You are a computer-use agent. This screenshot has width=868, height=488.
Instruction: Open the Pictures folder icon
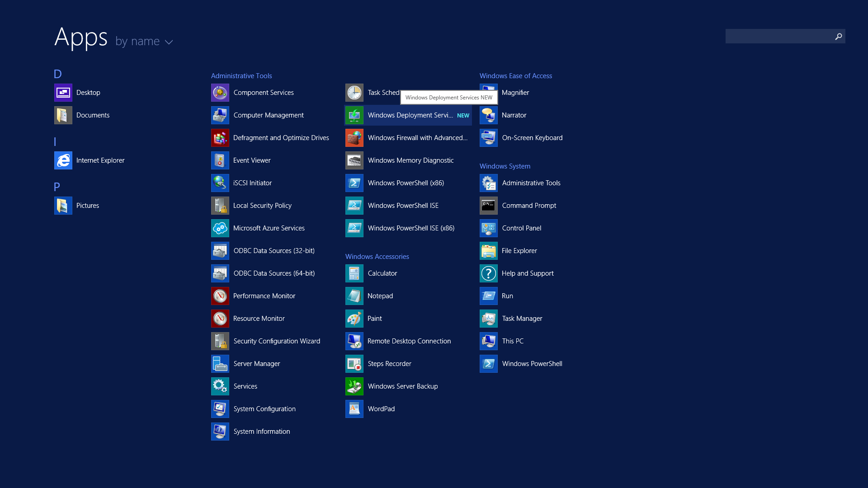coord(63,206)
